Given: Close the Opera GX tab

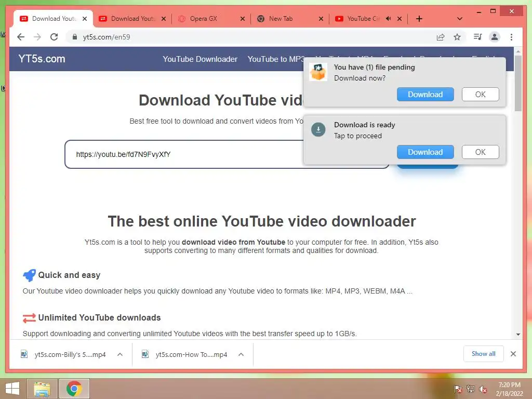Looking at the screenshot, I should 243,19.
